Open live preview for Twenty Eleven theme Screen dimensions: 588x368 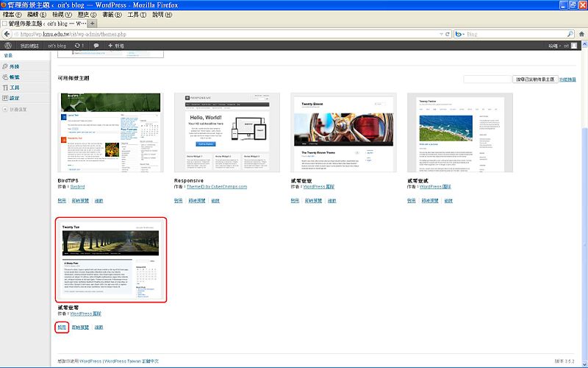(313, 200)
